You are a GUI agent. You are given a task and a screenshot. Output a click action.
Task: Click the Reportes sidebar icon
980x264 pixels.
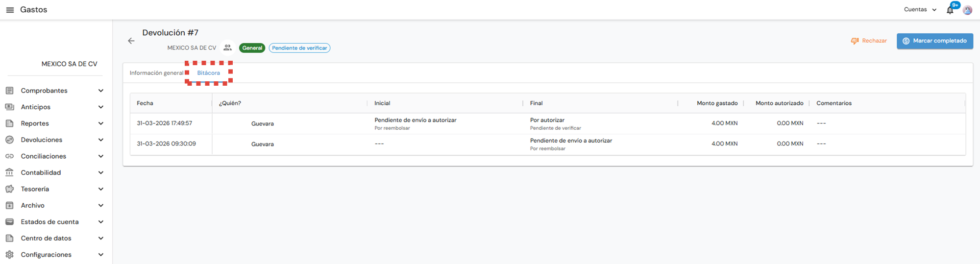[9, 123]
